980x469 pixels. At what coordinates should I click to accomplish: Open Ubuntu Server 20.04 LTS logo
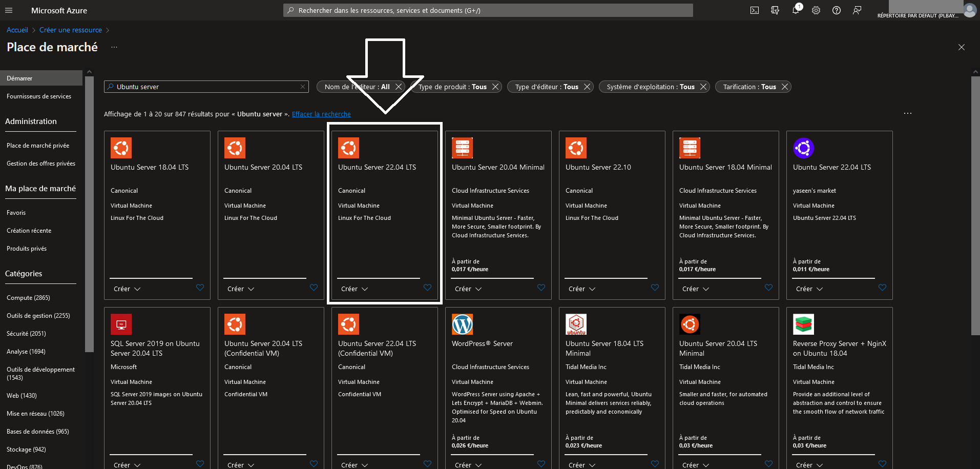click(x=235, y=148)
